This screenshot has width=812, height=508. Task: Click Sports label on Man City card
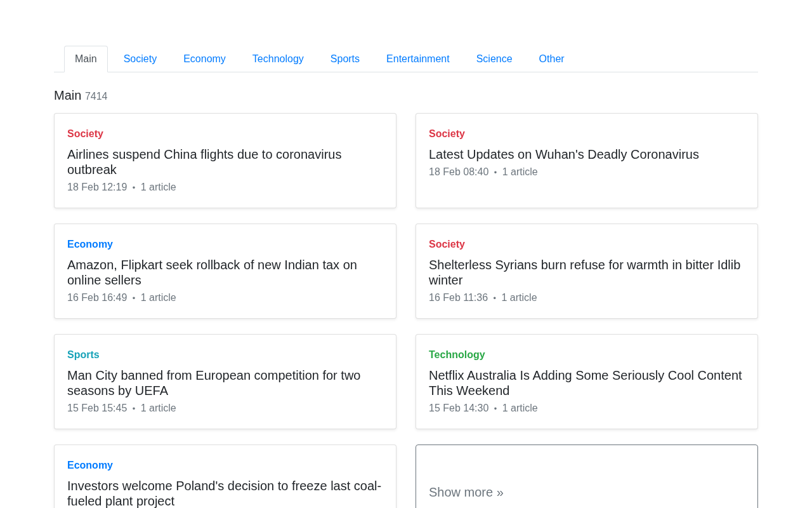click(x=83, y=355)
